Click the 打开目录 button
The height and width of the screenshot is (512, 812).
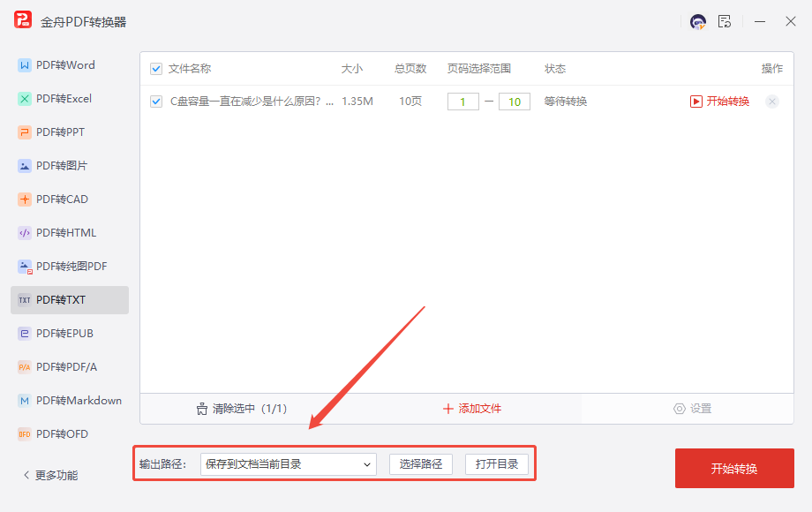[x=497, y=464]
